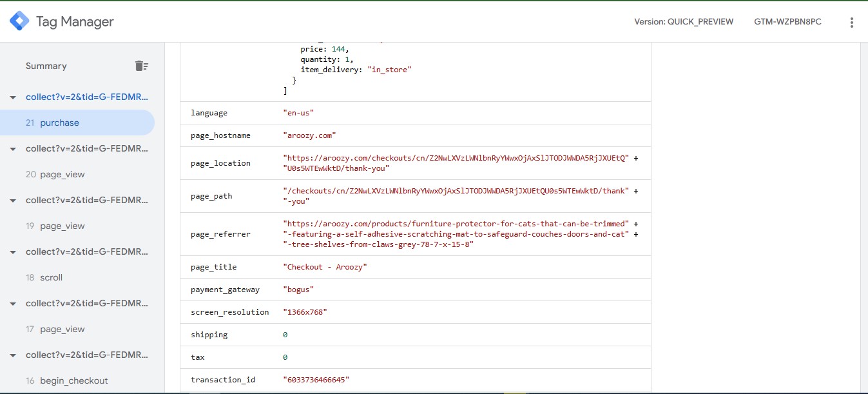Select the scroll event numbered 18
Image resolution: width=868 pixels, height=394 pixels.
pyautogui.click(x=51, y=277)
